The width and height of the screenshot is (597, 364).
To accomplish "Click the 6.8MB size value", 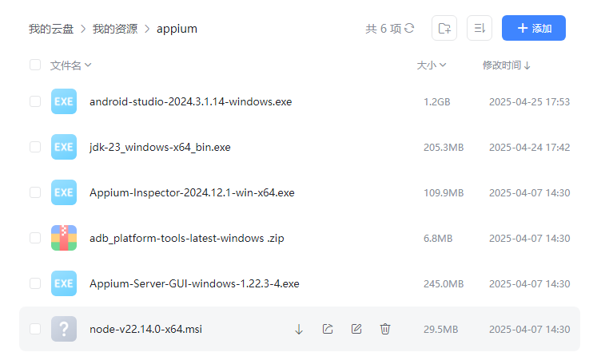I will click(x=438, y=239).
